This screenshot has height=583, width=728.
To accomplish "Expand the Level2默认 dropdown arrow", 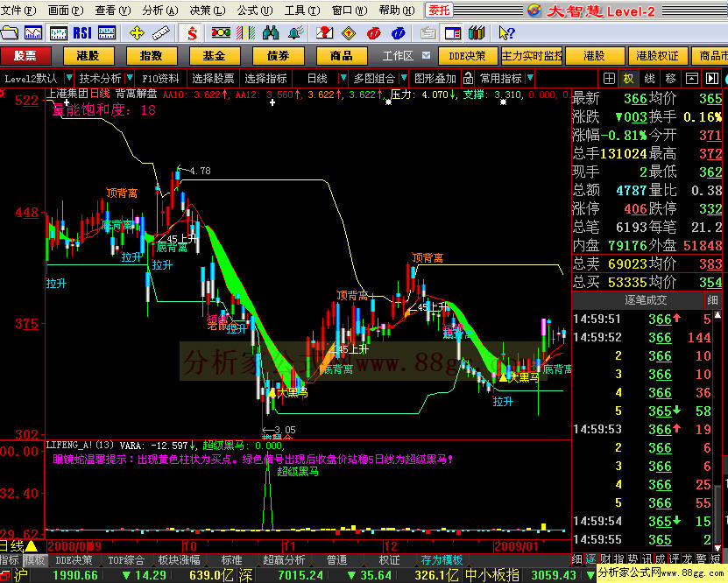I will tap(69, 78).
